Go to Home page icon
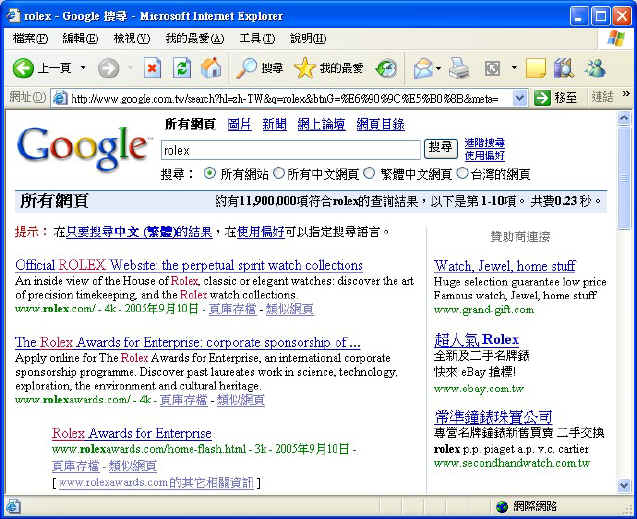The image size is (637, 519). pyautogui.click(x=211, y=68)
